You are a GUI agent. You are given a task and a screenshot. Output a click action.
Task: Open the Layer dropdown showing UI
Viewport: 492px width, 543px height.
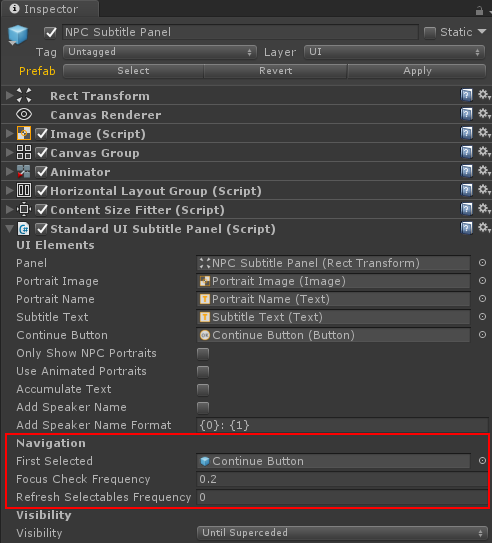[x=394, y=52]
